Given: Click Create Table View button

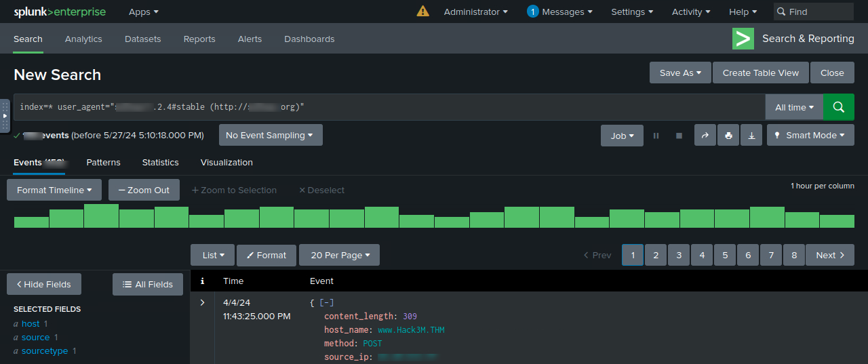Looking at the screenshot, I should 761,73.
